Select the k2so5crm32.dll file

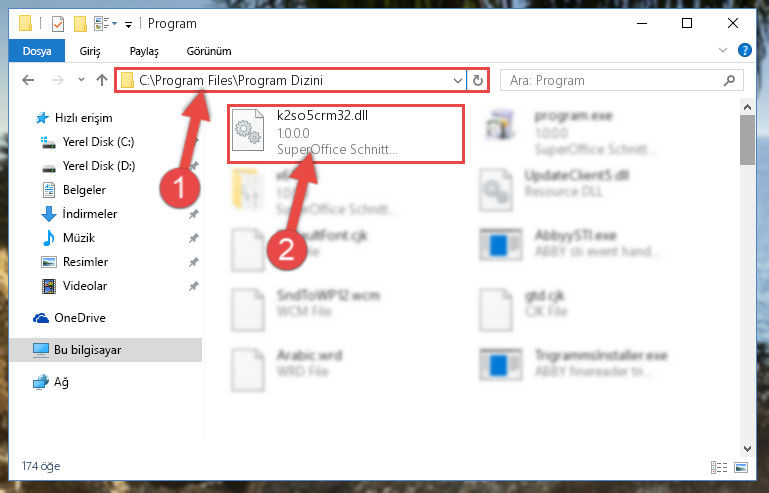pyautogui.click(x=345, y=133)
